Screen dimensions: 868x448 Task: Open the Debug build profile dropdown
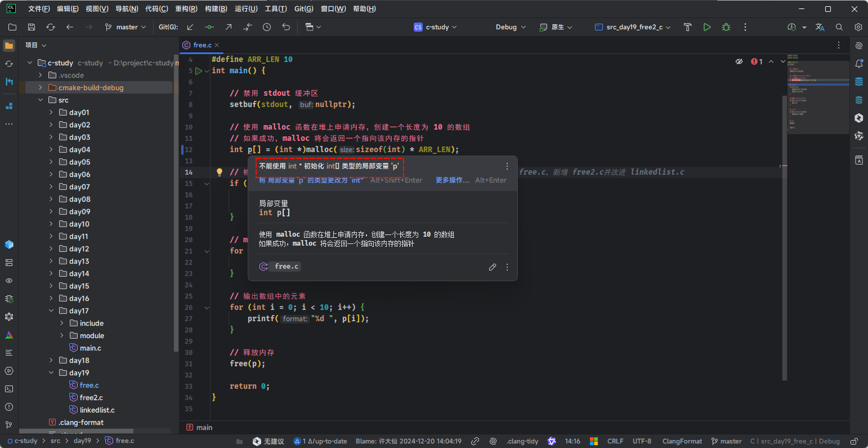coord(511,27)
